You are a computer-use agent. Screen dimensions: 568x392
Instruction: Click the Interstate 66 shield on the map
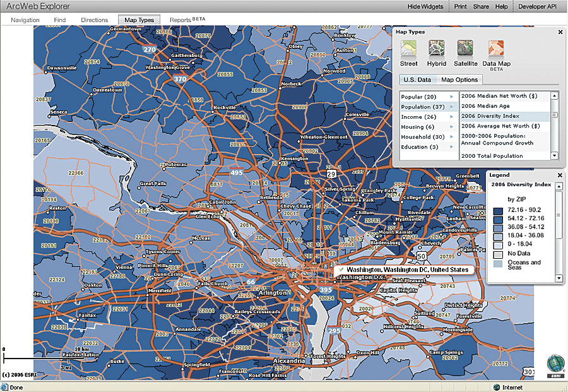click(251, 282)
